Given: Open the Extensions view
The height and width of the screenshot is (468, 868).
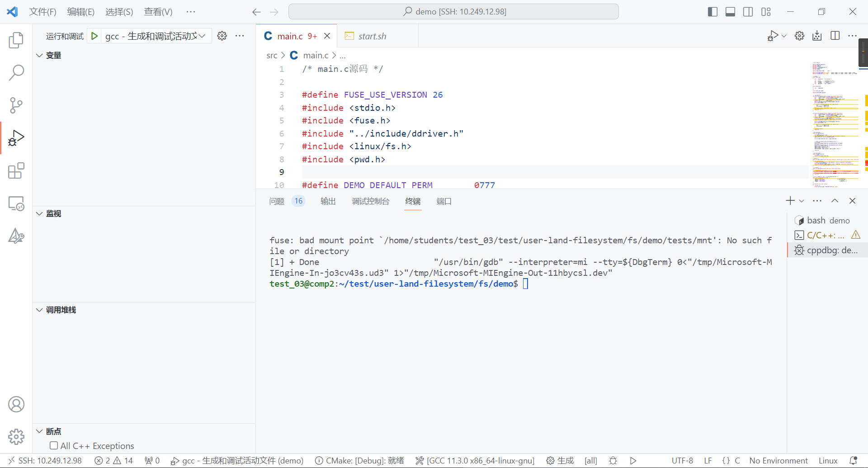Looking at the screenshot, I should pyautogui.click(x=16, y=170).
